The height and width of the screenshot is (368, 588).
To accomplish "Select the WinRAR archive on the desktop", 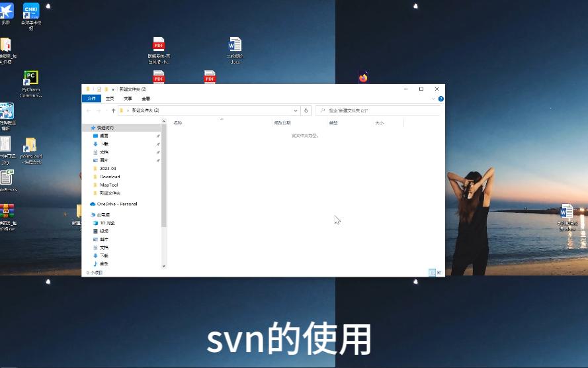I will tap(7, 217).
